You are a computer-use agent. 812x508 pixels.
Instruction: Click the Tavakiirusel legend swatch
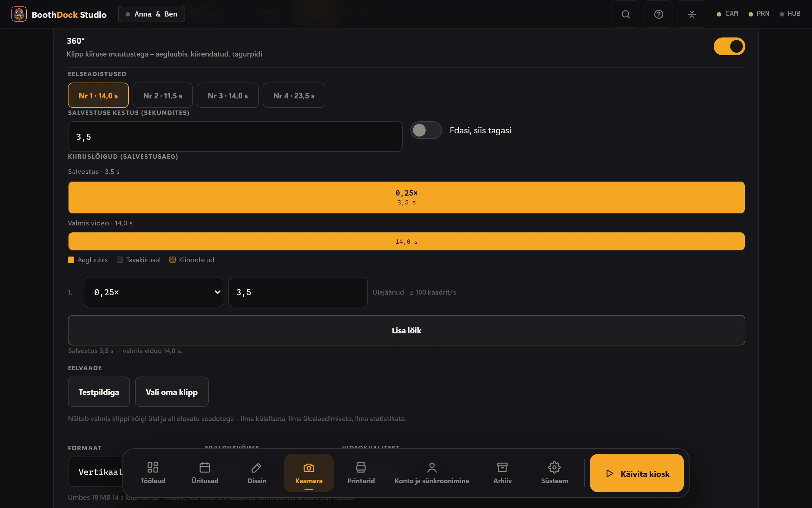tap(120, 260)
